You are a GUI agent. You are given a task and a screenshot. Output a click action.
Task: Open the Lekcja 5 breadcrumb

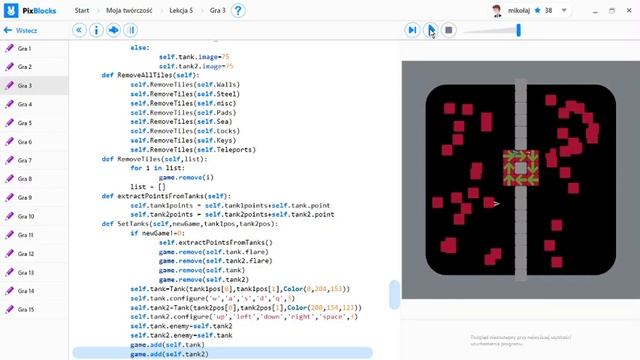[181, 11]
